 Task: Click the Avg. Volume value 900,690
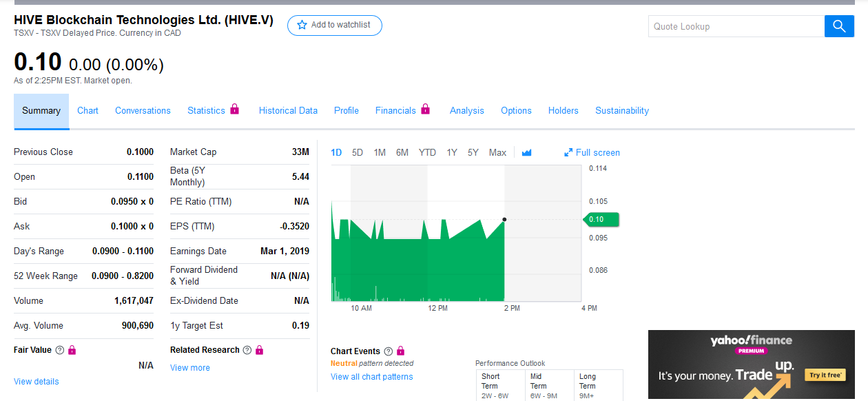pyautogui.click(x=138, y=325)
